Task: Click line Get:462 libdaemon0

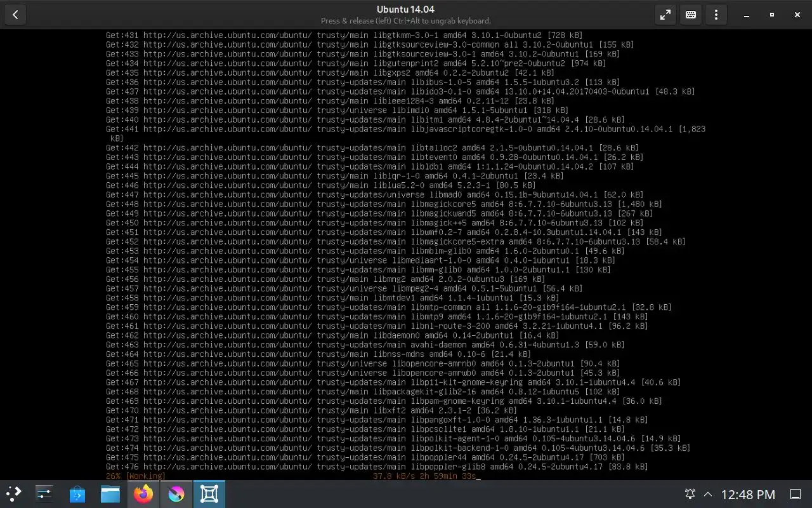Action: pyautogui.click(x=332, y=335)
